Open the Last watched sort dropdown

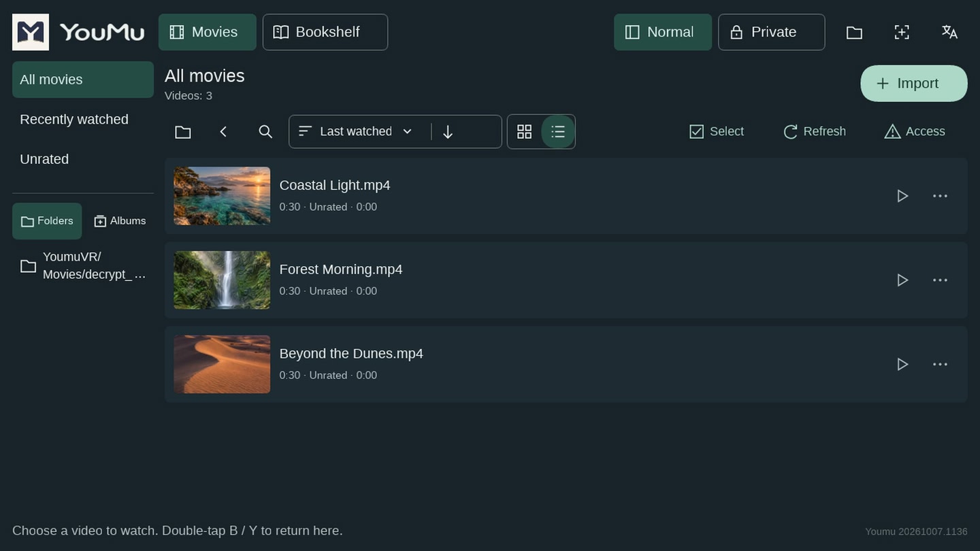pos(356,131)
